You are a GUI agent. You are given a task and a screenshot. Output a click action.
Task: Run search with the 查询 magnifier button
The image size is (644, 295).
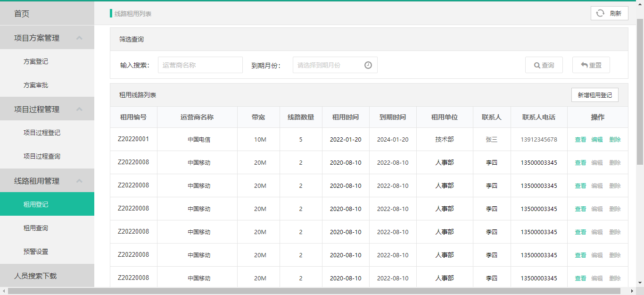click(544, 65)
